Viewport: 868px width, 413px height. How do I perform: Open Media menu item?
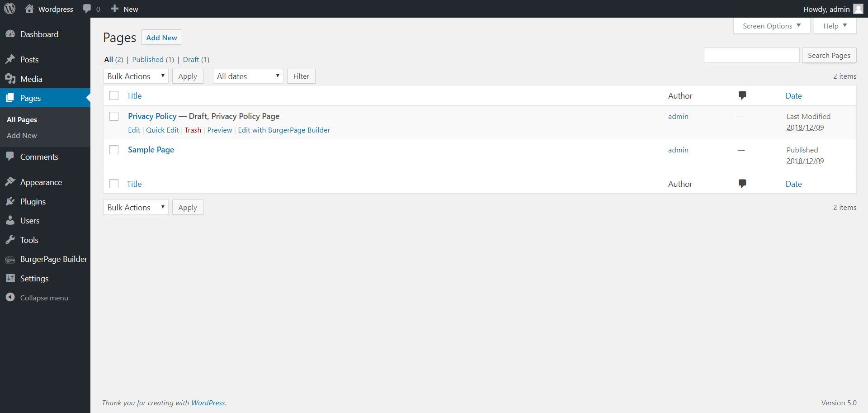(x=31, y=79)
